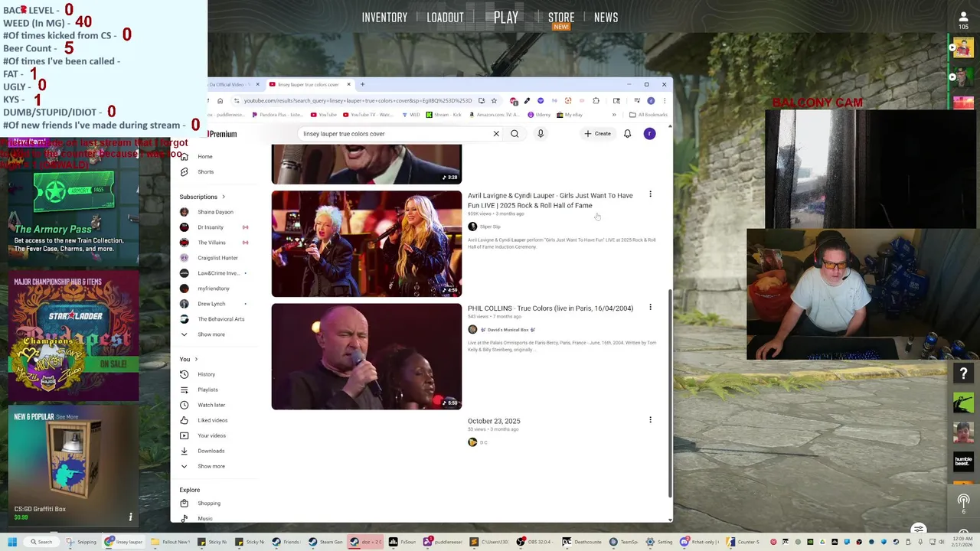Image resolution: width=980 pixels, height=551 pixels.
Task: Clear the YouTube search box
Action: click(x=496, y=134)
